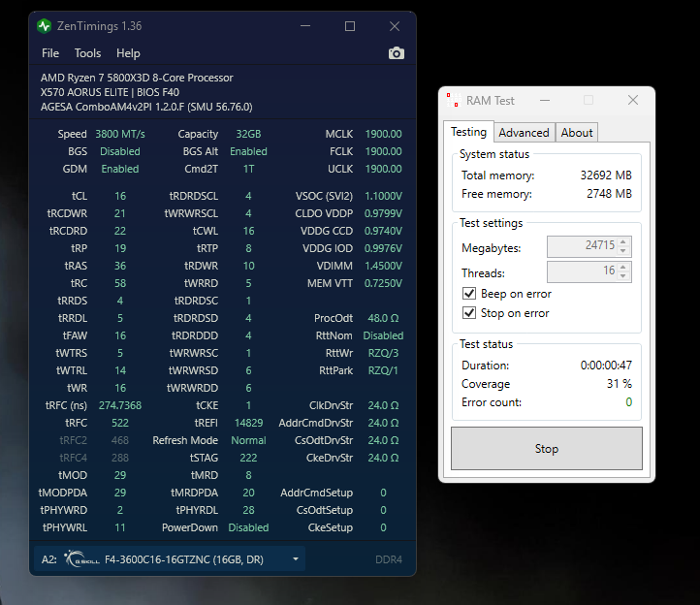The height and width of the screenshot is (605, 700).
Task: Click the tCL value 16
Action: [120, 196]
